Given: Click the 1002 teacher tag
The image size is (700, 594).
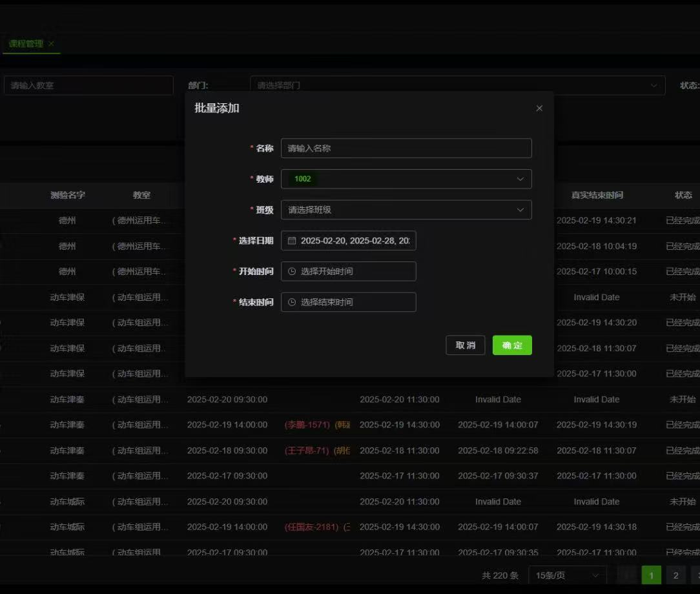Looking at the screenshot, I should coord(303,179).
